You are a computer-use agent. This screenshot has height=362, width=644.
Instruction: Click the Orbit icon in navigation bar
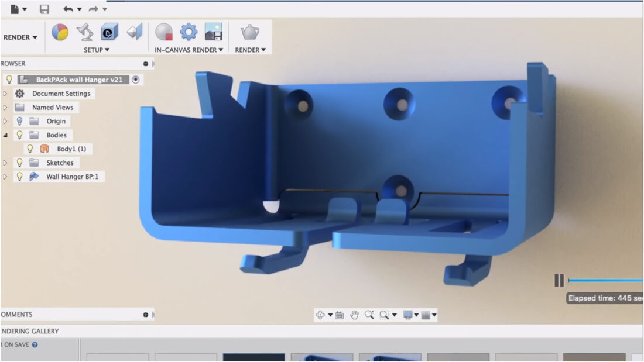pyautogui.click(x=321, y=315)
